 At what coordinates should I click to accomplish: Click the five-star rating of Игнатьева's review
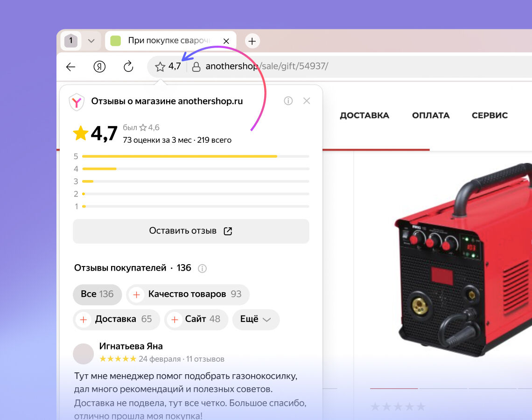(x=118, y=358)
